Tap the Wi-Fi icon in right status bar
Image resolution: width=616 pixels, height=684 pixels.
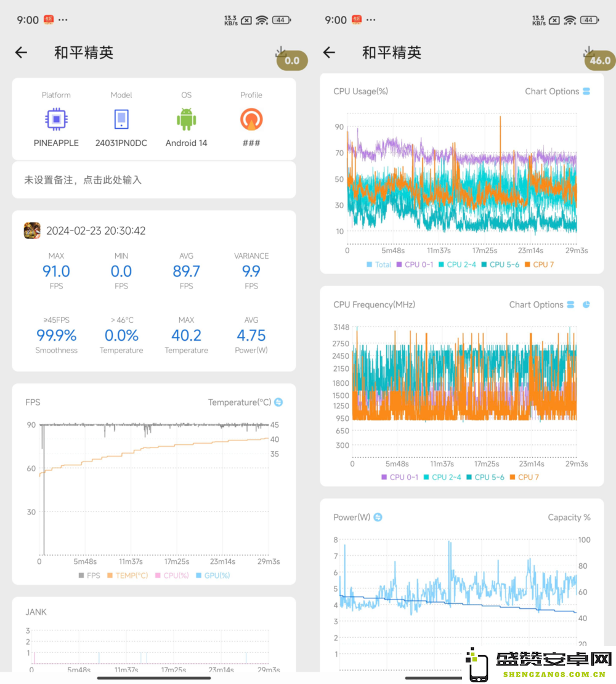point(570,20)
